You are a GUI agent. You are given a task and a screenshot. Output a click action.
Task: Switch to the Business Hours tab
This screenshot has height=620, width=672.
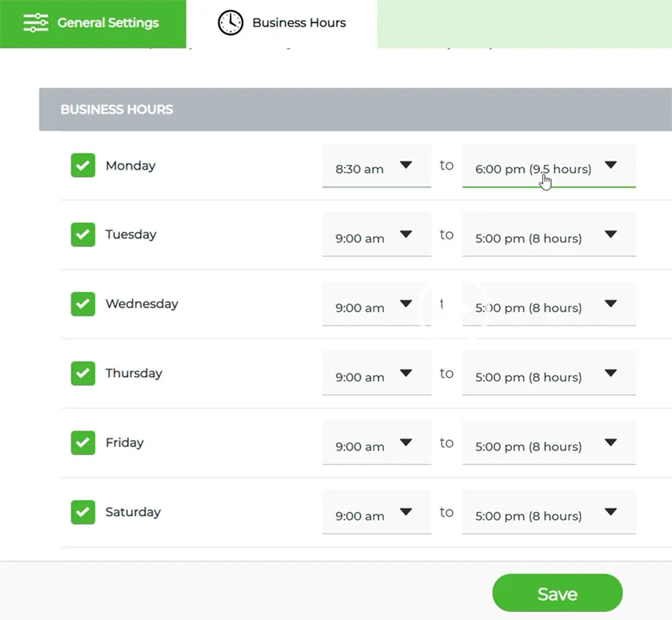pyautogui.click(x=282, y=23)
